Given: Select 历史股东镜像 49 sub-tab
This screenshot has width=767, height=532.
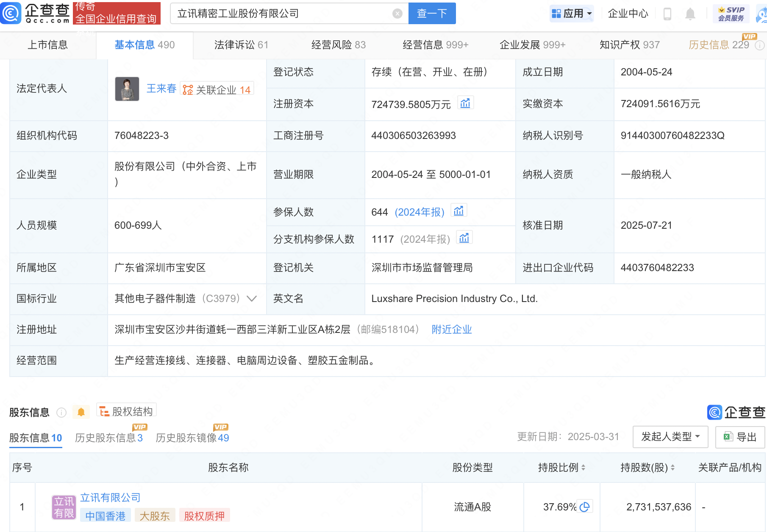Looking at the screenshot, I should point(192,438).
